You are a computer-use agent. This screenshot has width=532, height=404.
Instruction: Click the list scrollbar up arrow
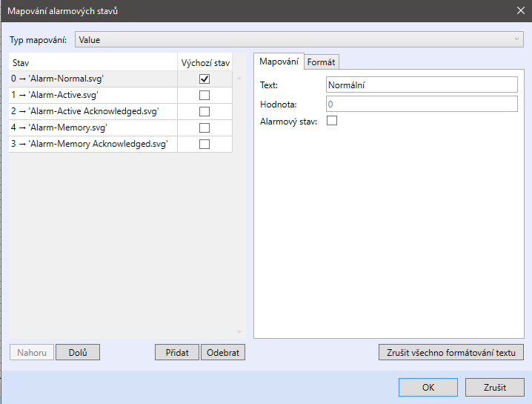coord(239,78)
